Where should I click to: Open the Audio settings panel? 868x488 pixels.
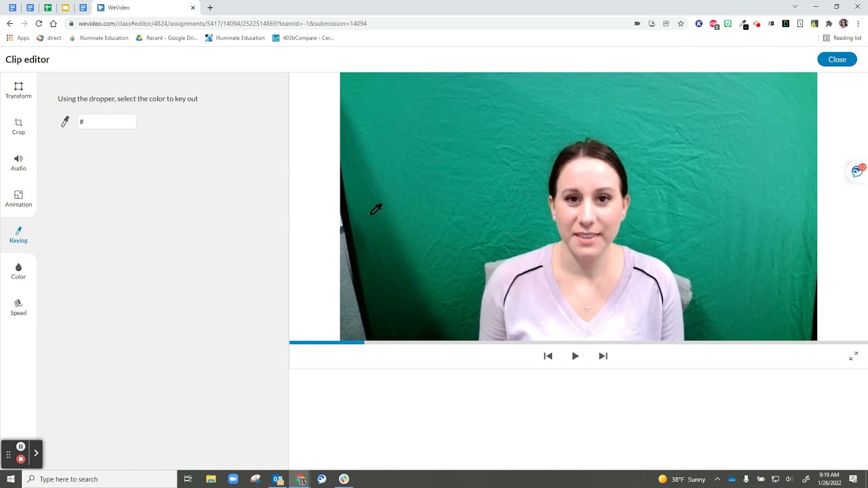coord(18,163)
